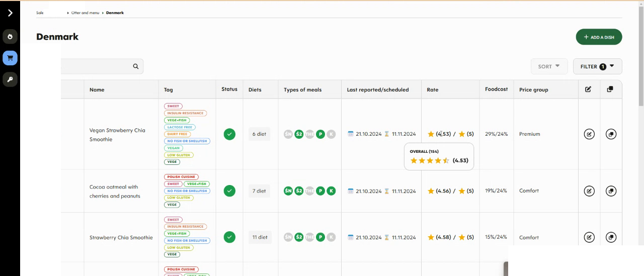
Task: Select the Vegan Strawberry Chia Smoothie name
Action: click(117, 135)
